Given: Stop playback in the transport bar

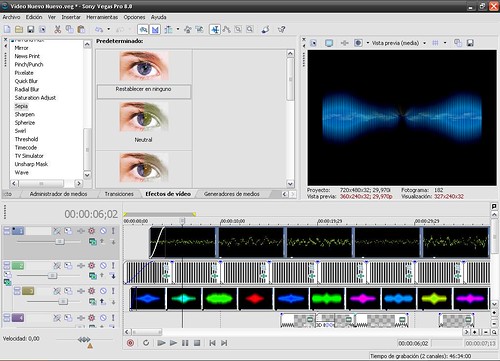Looking at the screenshot, I should coord(197,343).
